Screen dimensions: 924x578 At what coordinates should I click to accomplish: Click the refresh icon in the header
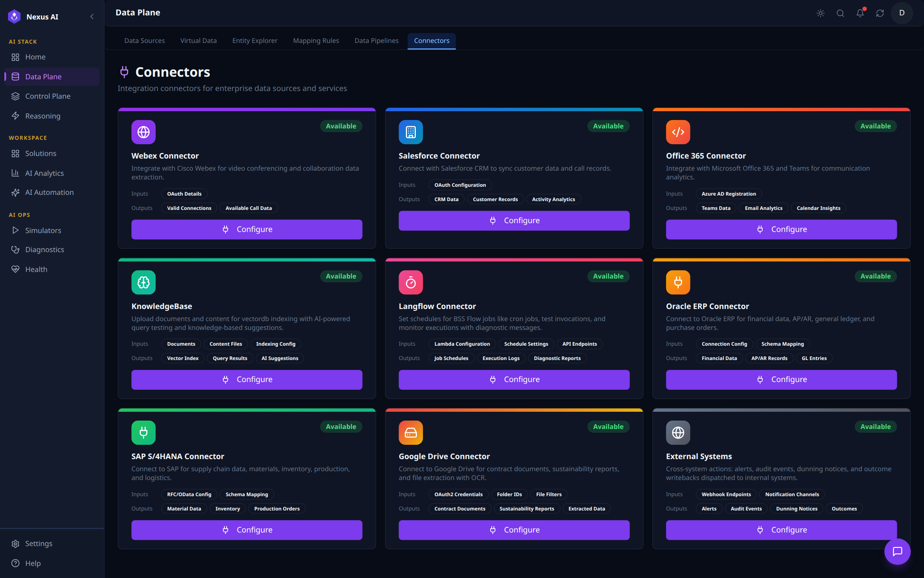pos(880,13)
